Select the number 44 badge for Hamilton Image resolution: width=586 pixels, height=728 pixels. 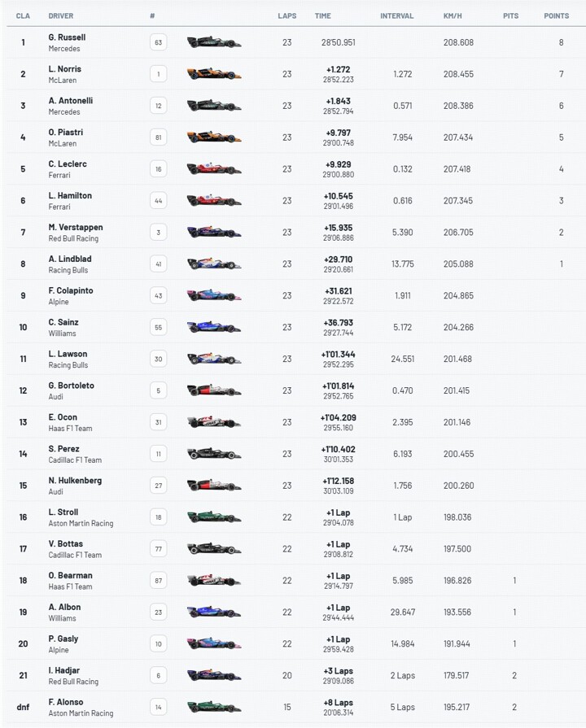click(x=159, y=201)
